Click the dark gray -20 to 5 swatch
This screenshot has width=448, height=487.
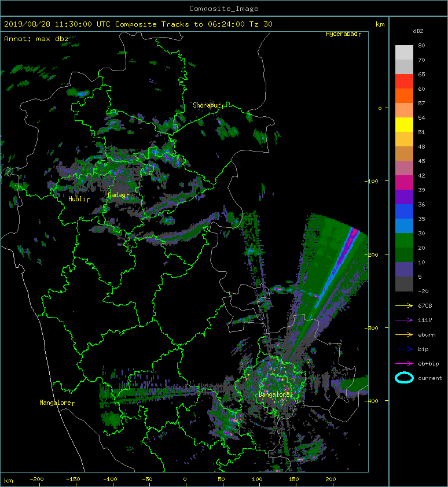404,284
